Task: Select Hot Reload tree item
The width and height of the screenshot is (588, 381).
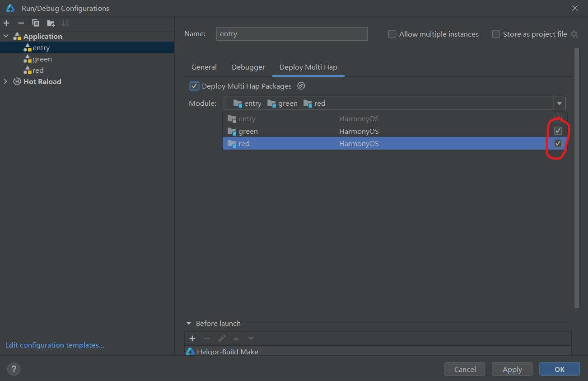Action: pos(42,81)
